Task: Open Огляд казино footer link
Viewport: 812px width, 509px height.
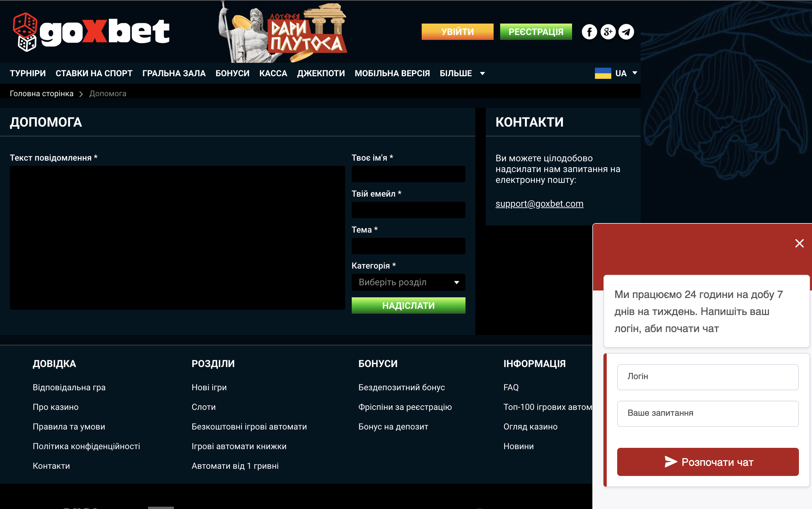Action: [530, 427]
